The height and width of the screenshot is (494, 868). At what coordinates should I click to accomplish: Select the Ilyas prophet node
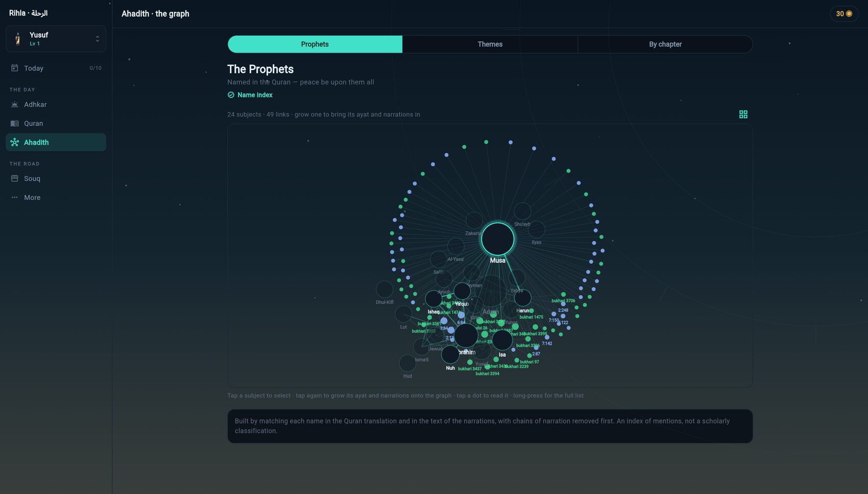[536, 230]
